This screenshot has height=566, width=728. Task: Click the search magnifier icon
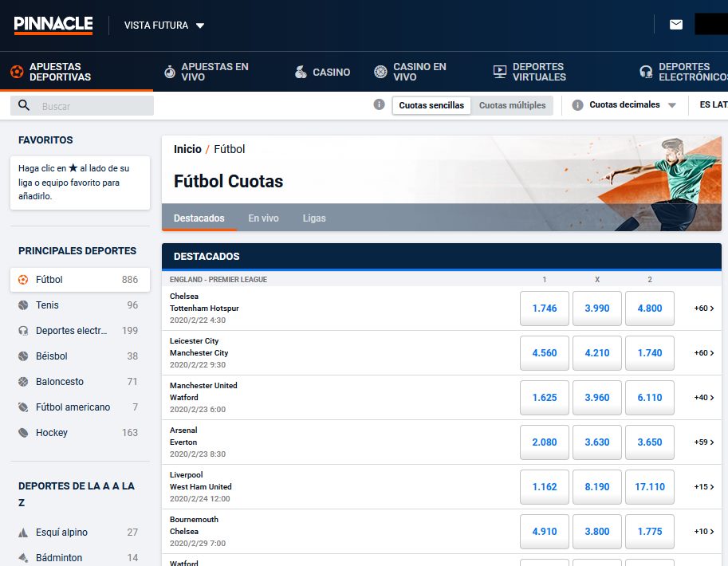pyautogui.click(x=24, y=105)
